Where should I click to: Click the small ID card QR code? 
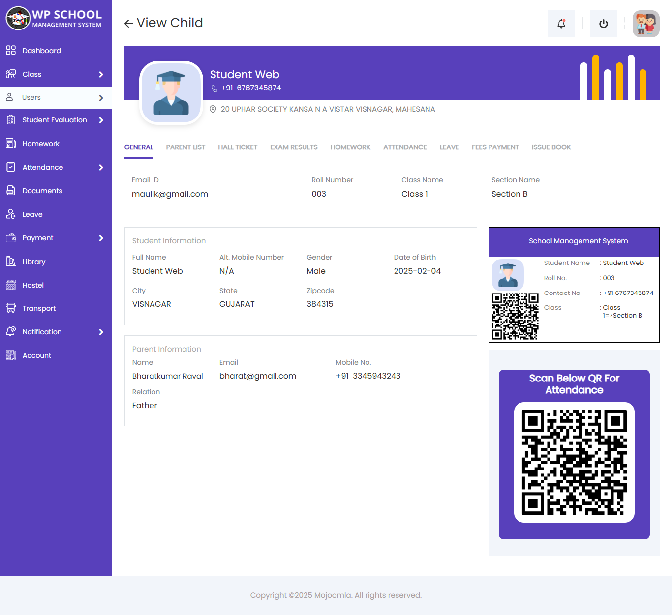[x=516, y=316]
